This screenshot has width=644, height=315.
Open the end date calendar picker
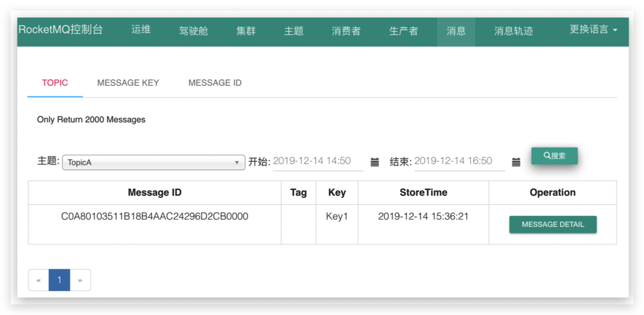(516, 162)
